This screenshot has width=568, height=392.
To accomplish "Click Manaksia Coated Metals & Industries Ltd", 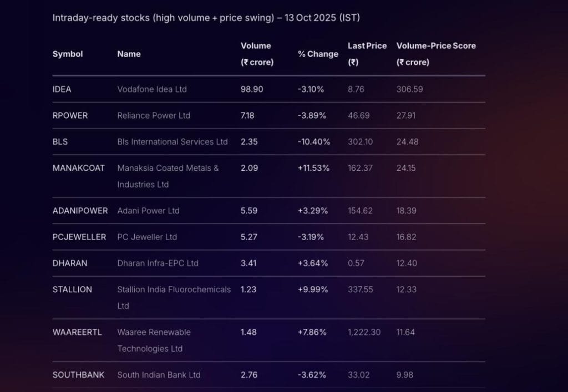I will tap(168, 176).
